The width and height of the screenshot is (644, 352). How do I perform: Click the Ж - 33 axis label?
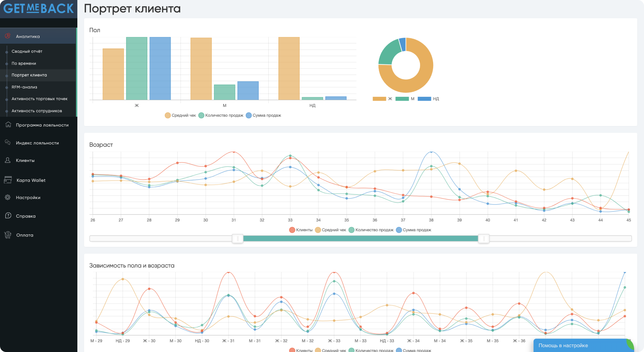334,341
